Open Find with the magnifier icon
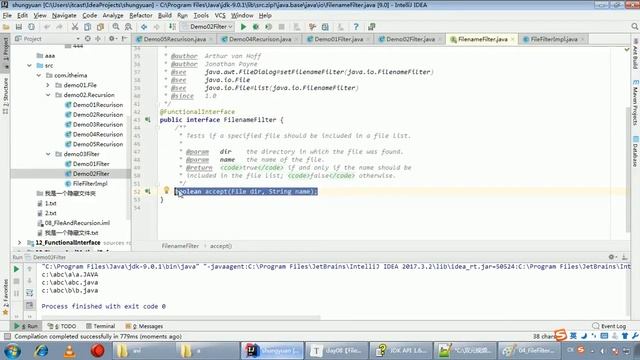 point(116,27)
